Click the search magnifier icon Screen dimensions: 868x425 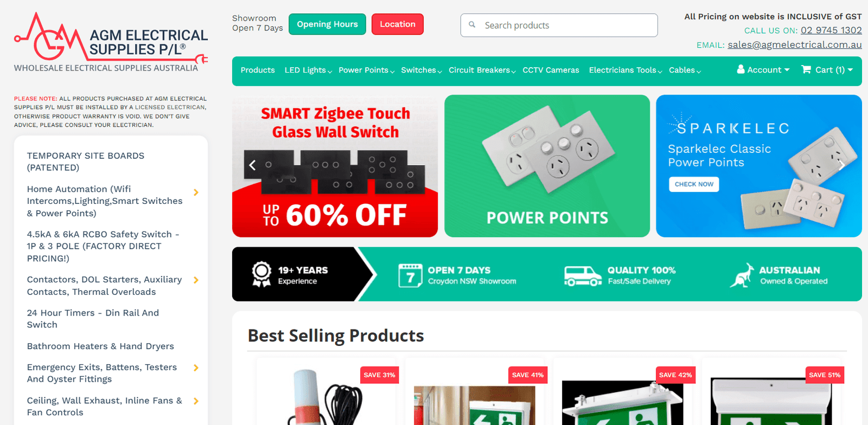(472, 25)
